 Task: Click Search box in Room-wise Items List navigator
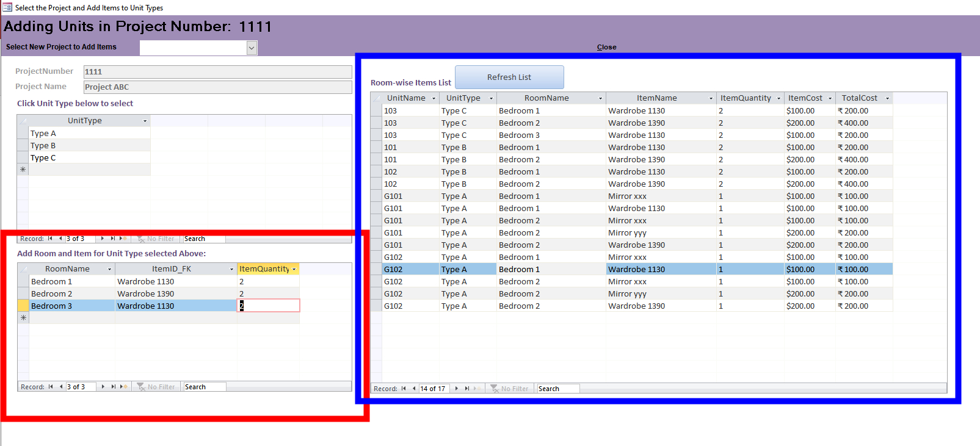click(x=558, y=389)
